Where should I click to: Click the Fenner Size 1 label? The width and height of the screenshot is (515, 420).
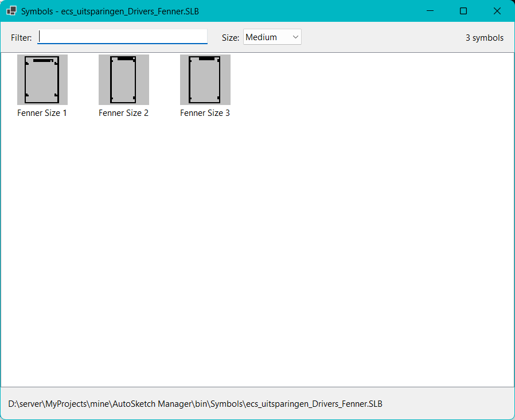pyautogui.click(x=42, y=113)
